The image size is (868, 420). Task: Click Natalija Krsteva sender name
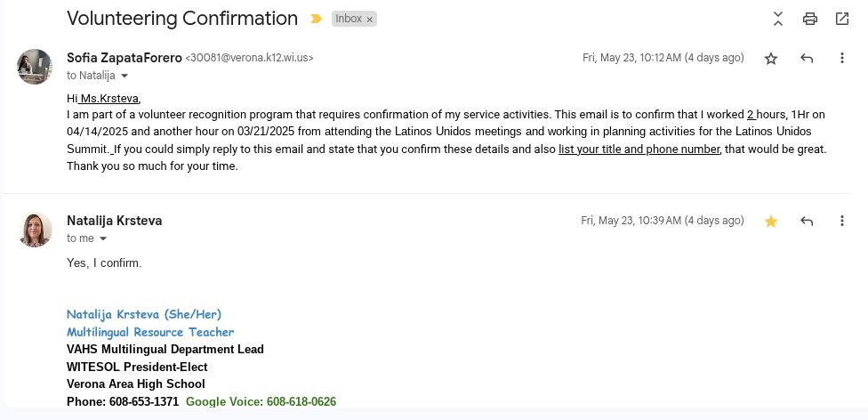click(x=115, y=221)
